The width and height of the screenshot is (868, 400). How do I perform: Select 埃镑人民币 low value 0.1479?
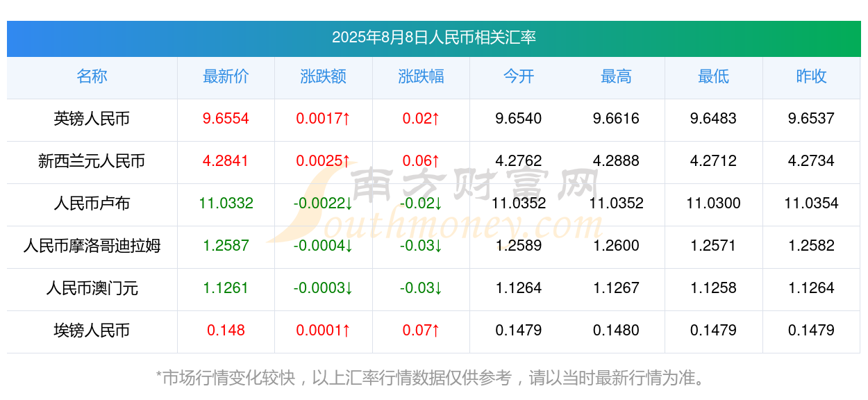coord(714,331)
